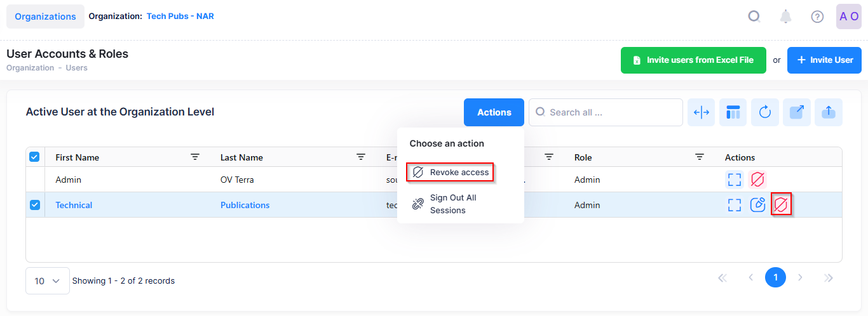Open Role column filter menu
Screen dimensions: 868x316
coord(700,157)
